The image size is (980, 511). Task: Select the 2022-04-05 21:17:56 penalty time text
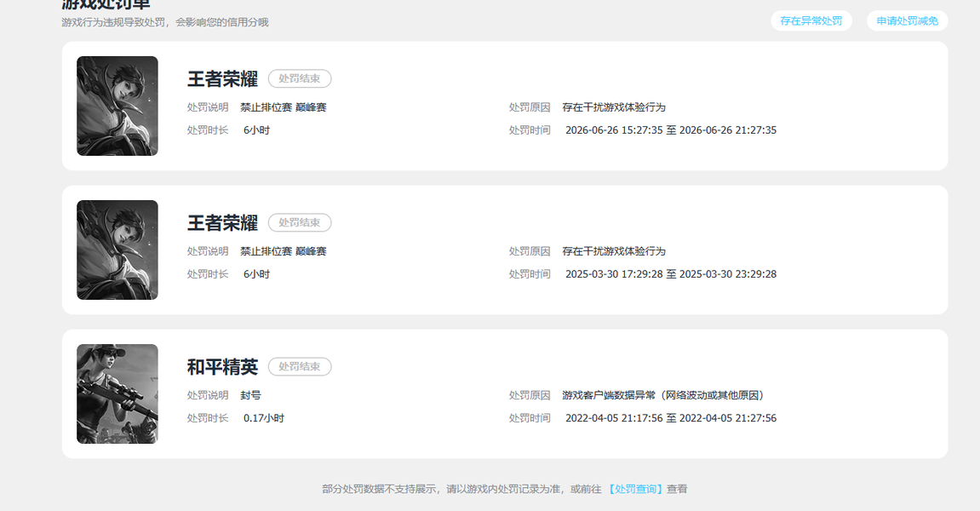click(614, 418)
